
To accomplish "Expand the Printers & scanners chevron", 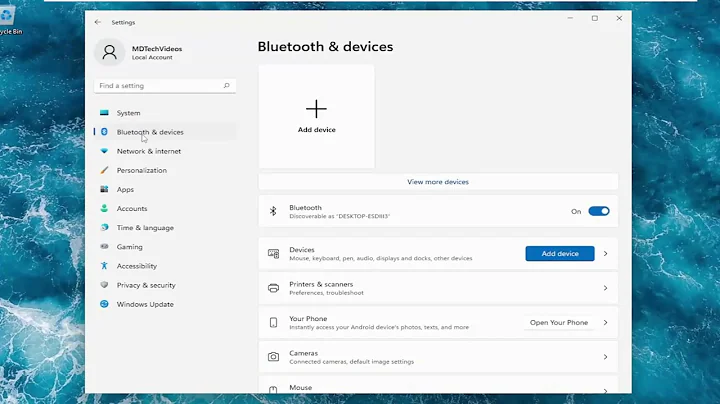I will tap(605, 288).
